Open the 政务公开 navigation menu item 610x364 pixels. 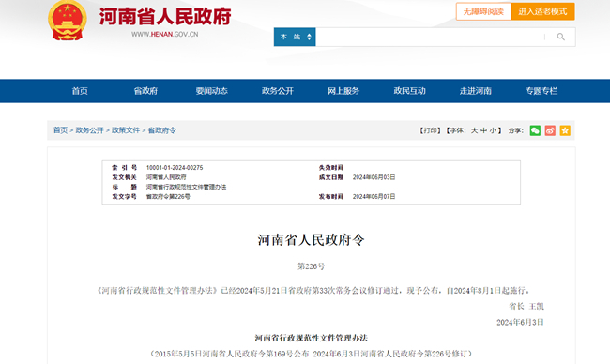coord(278,91)
